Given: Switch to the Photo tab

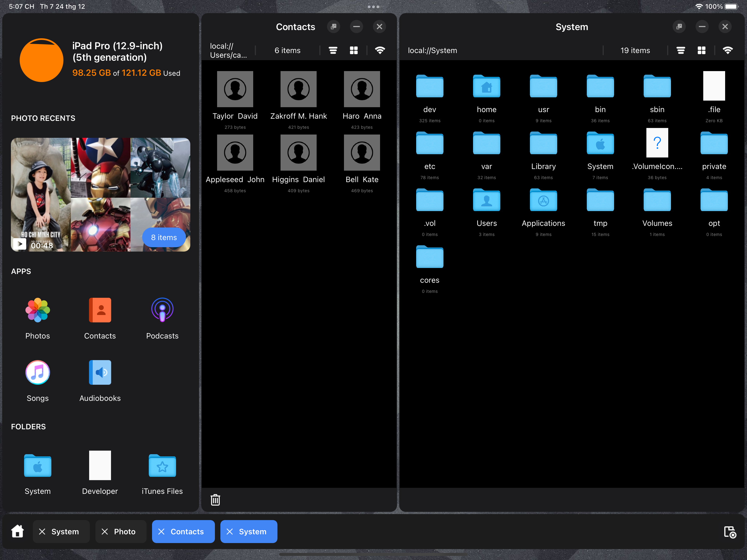Looking at the screenshot, I should point(121,531).
